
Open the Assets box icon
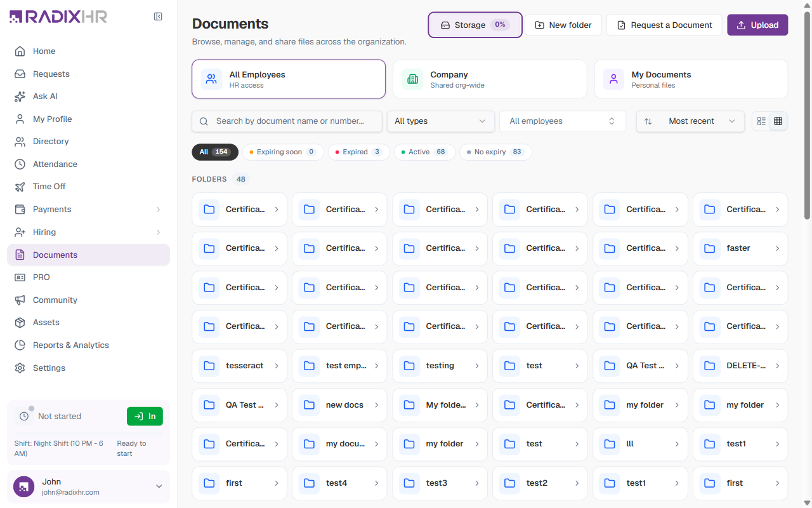(20, 323)
